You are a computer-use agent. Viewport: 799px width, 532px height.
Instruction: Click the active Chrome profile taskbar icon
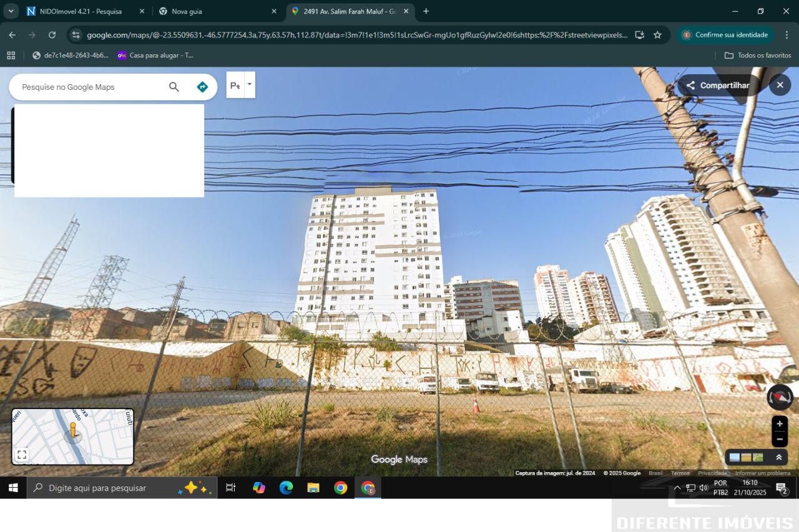[368, 488]
